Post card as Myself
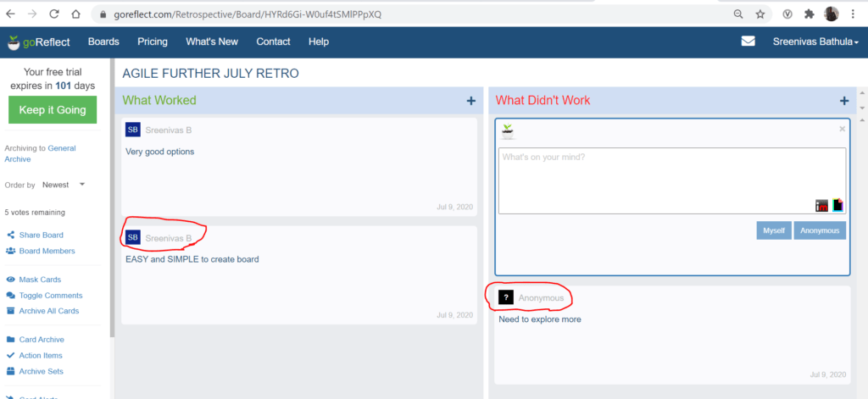This screenshot has height=399, width=868. 774,230
